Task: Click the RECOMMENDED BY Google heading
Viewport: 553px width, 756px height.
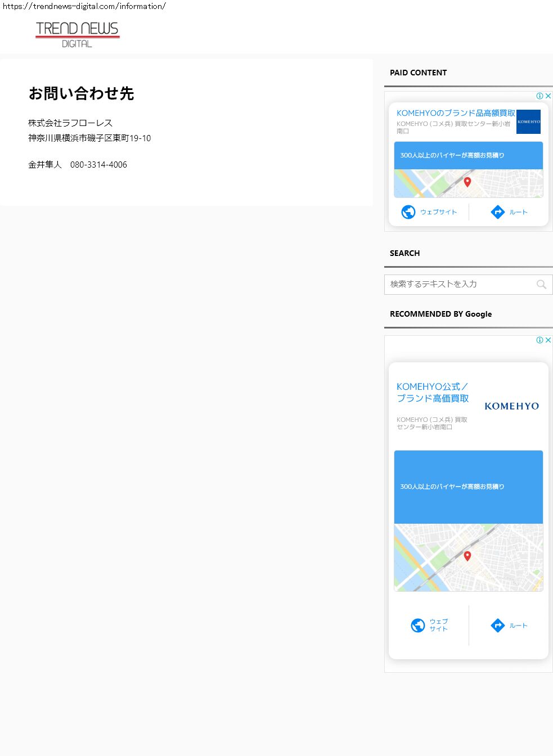Action: pyautogui.click(x=440, y=314)
